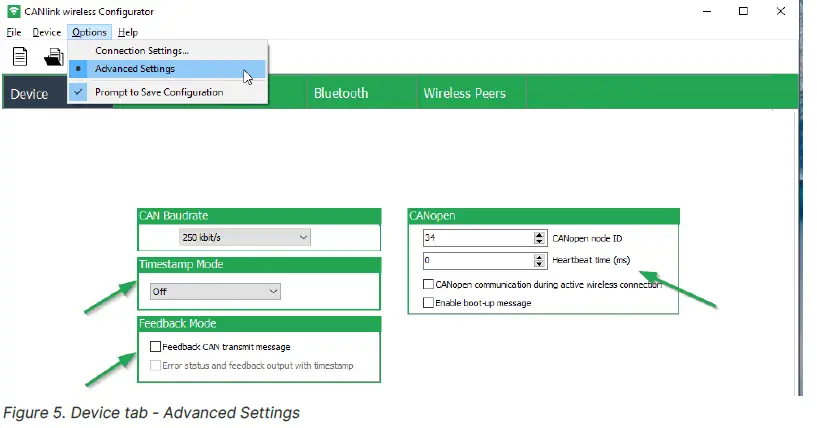
Task: Decrease the CANopen node ID with down arrow
Action: [537, 242]
